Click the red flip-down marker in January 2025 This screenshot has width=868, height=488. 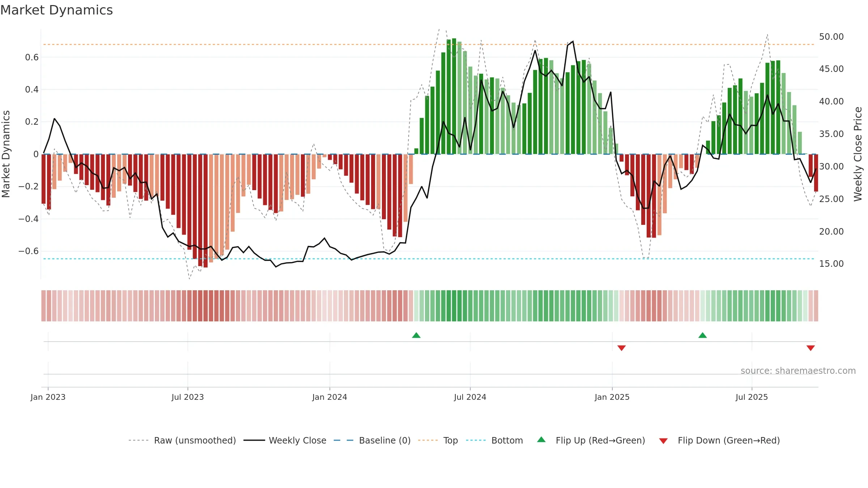[x=622, y=348]
